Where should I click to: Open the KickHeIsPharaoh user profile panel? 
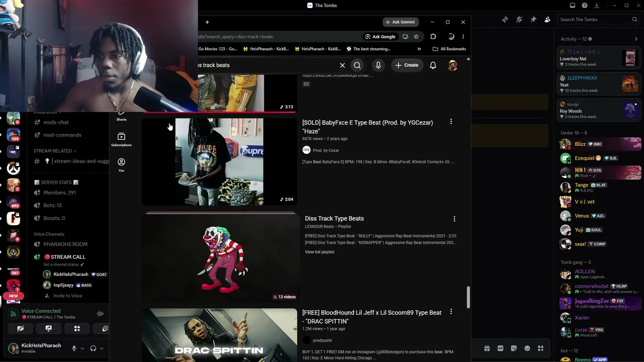35,348
